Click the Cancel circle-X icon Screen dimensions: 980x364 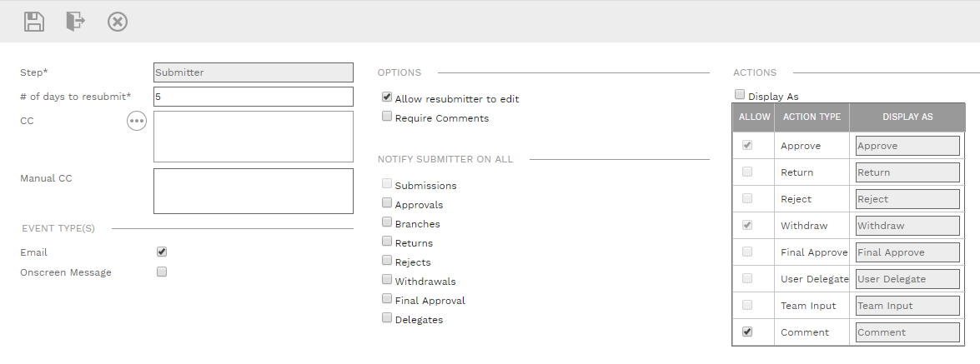(118, 22)
